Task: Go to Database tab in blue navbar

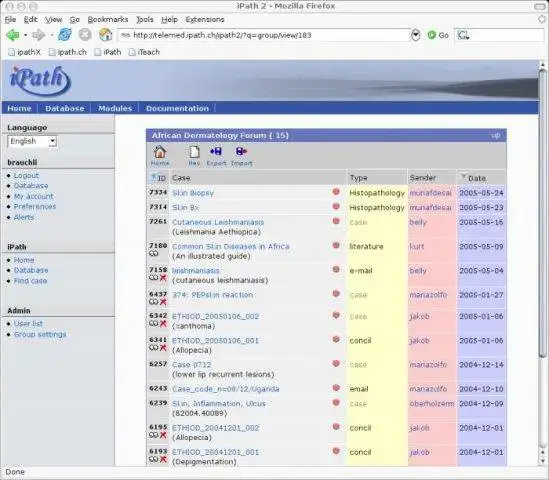Action: click(65, 109)
